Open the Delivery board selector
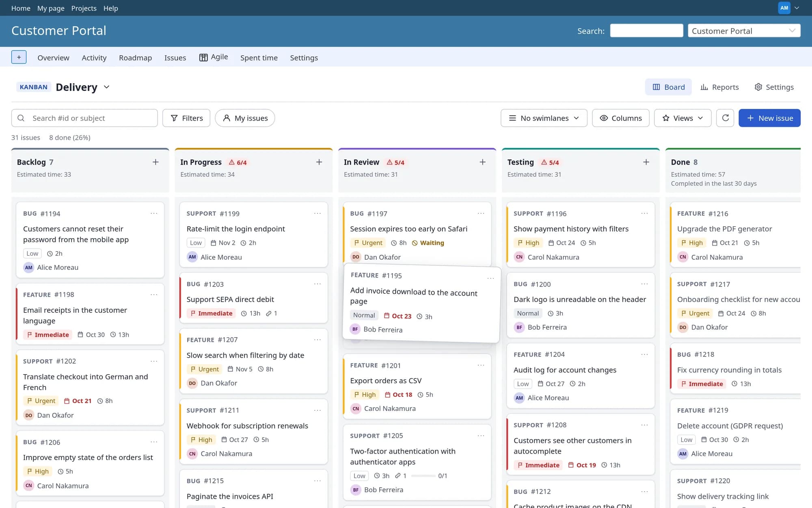The width and height of the screenshot is (812, 508). 83,87
